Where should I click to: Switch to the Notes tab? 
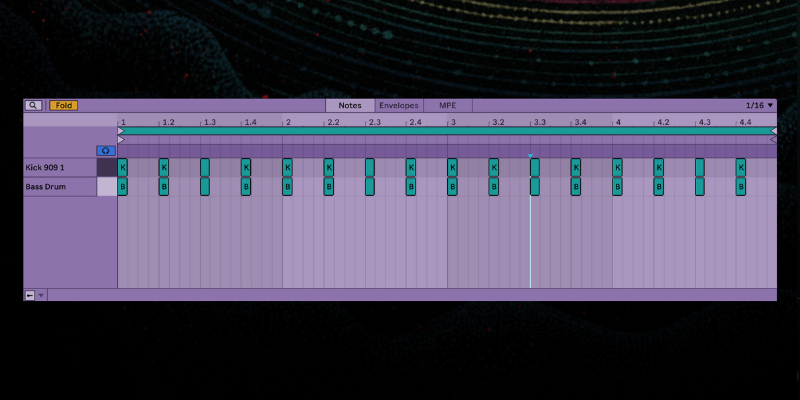[x=350, y=105]
